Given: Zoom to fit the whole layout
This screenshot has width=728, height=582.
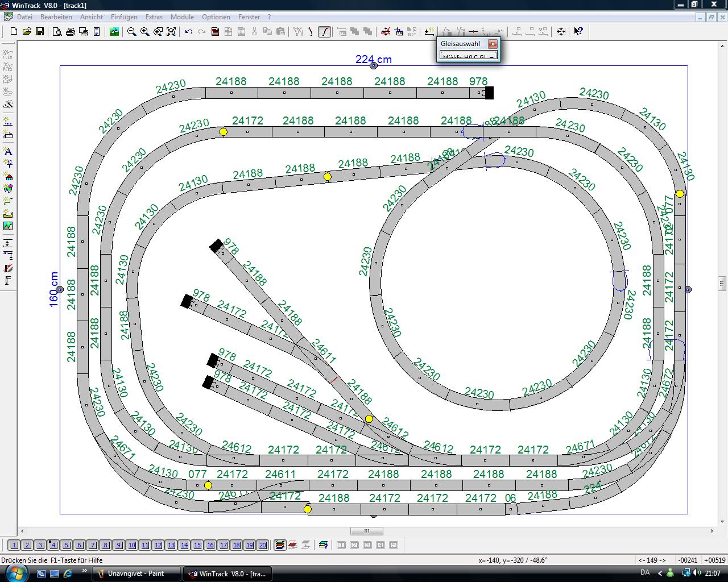Looking at the screenshot, I should (x=171, y=32).
